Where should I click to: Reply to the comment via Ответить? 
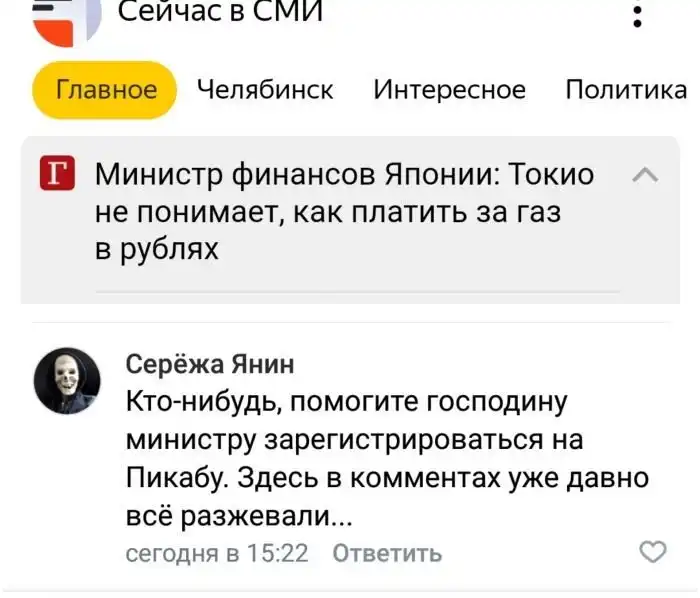[386, 553]
